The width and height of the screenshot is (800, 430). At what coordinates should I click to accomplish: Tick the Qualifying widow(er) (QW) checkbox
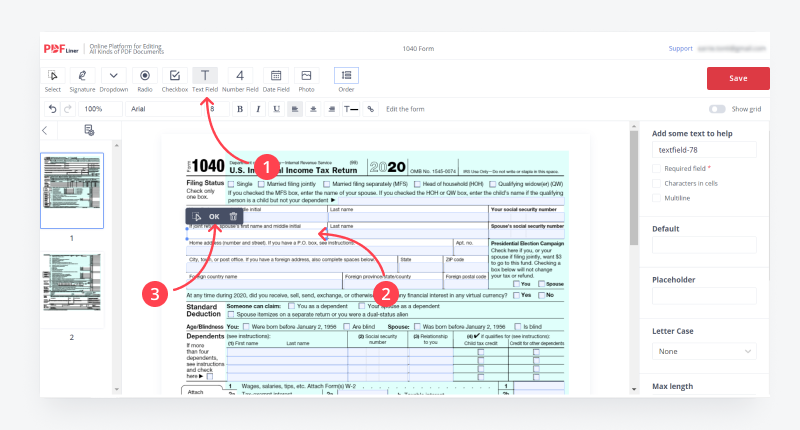493,184
